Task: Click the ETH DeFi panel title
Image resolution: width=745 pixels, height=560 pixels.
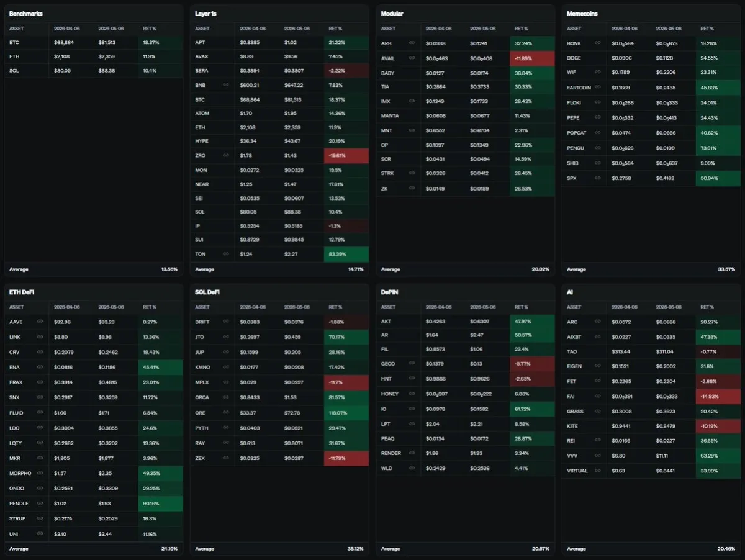Action: click(x=22, y=292)
